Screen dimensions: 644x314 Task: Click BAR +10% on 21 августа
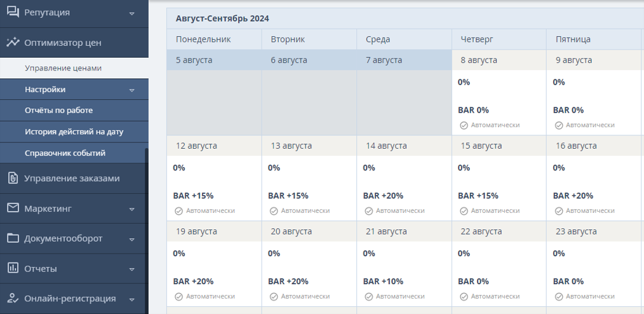coord(383,282)
